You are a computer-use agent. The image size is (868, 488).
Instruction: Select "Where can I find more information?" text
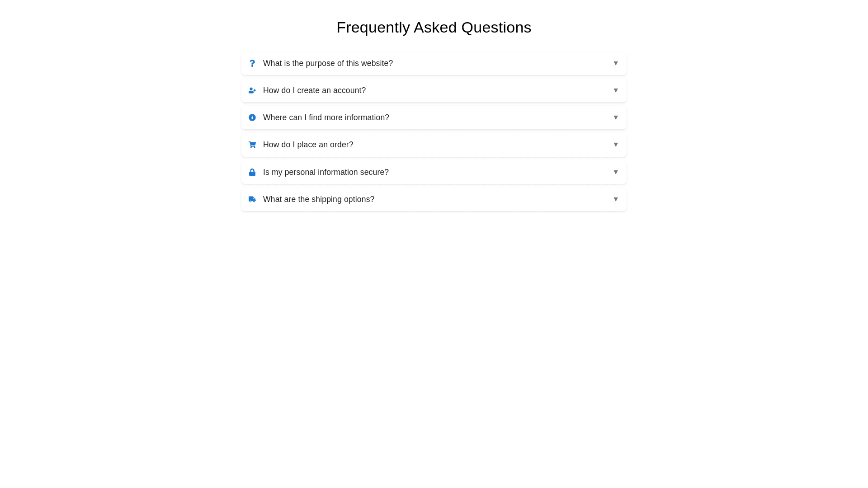pos(326,117)
